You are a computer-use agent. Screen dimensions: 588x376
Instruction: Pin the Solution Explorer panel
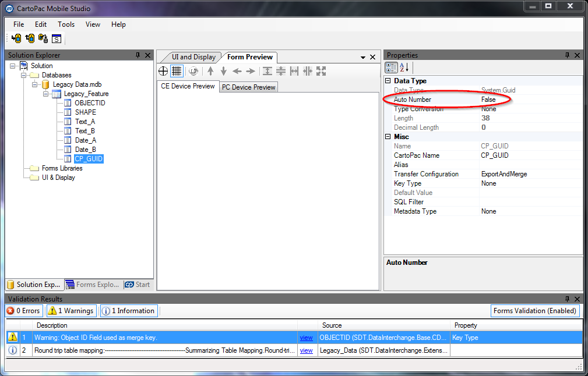(138, 55)
